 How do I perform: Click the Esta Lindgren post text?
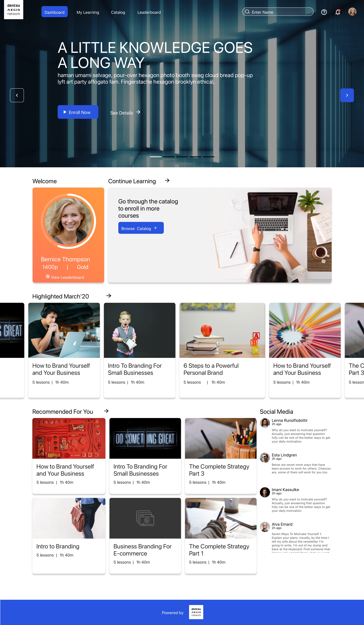(x=301, y=469)
